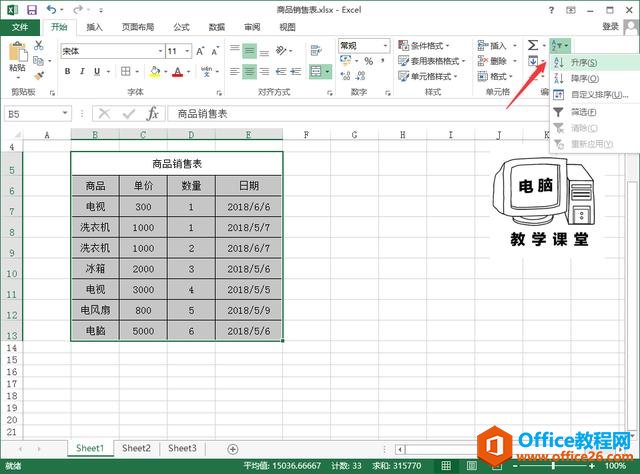Click the wrap text icon
The height and width of the screenshot is (474, 640).
[316, 51]
